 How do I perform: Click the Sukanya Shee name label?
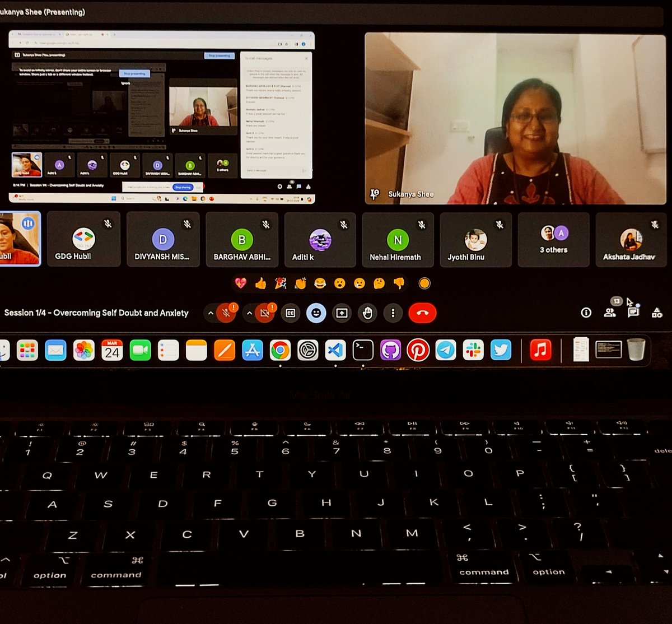coord(411,194)
